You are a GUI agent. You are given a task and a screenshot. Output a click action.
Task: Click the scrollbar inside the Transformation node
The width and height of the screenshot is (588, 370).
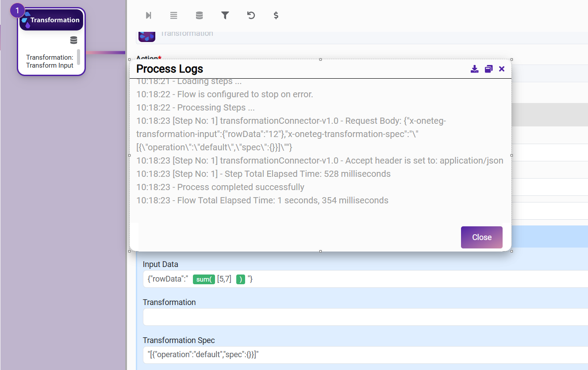(79, 57)
